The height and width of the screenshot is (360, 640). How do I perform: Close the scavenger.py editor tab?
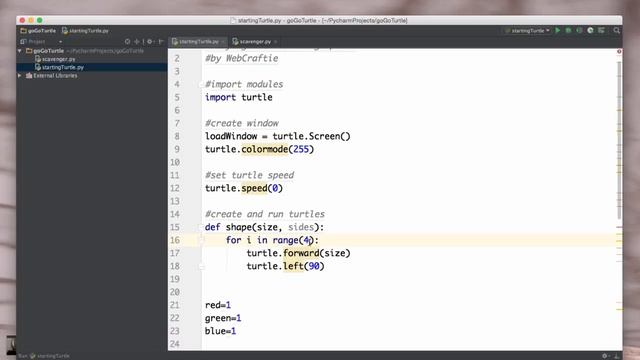(x=276, y=42)
